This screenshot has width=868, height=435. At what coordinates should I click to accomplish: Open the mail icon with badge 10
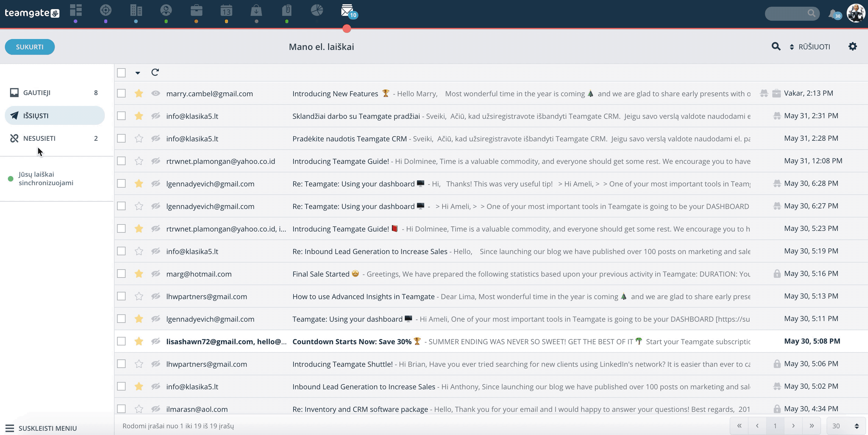pyautogui.click(x=347, y=11)
